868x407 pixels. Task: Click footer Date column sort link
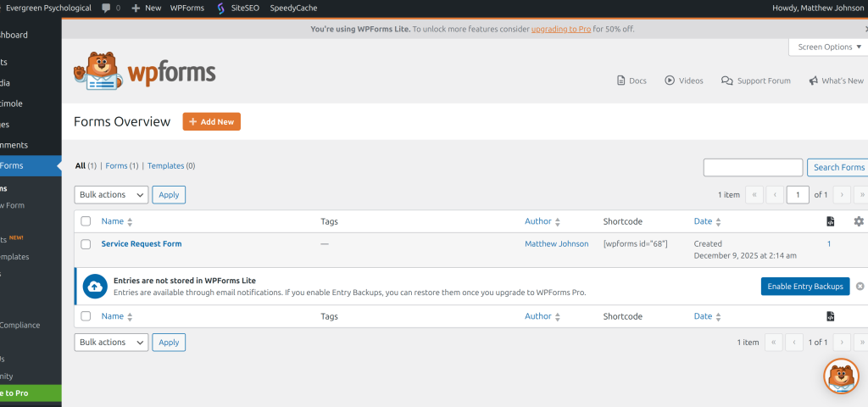tap(703, 316)
